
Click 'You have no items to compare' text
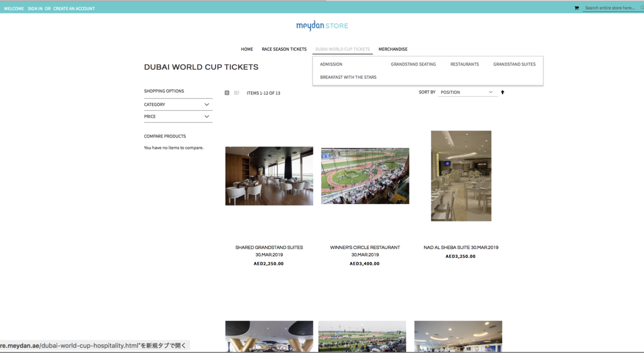173,147
